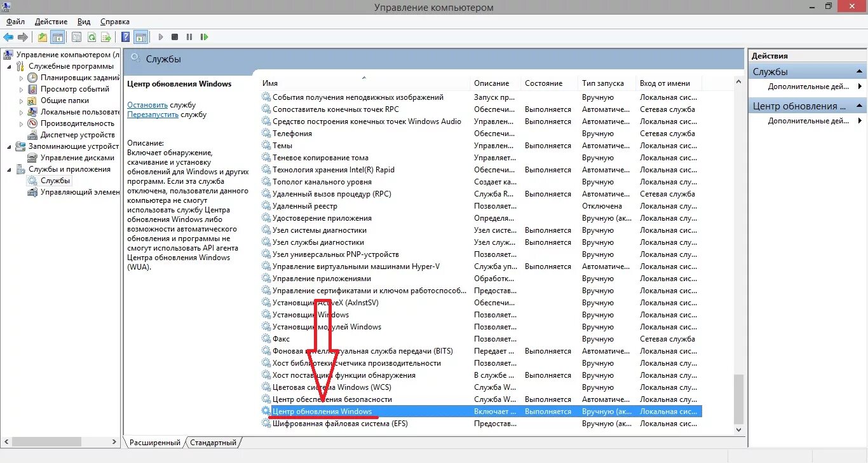Screen dimensions: 868x463
Task: Click the Properties toolbar icon
Action: tap(77, 38)
